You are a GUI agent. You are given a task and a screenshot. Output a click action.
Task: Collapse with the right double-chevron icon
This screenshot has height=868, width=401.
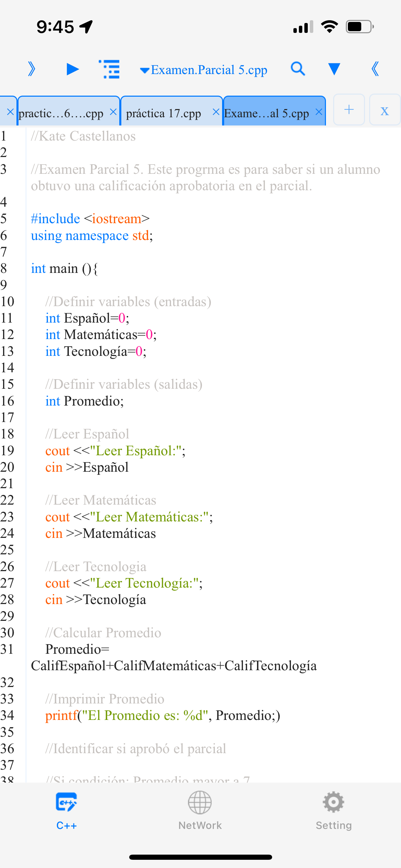(x=375, y=69)
